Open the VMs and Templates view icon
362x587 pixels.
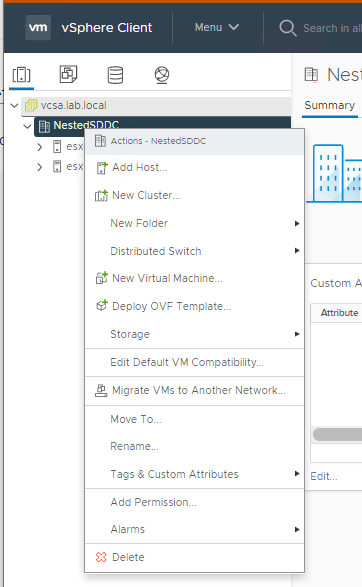coord(68,74)
